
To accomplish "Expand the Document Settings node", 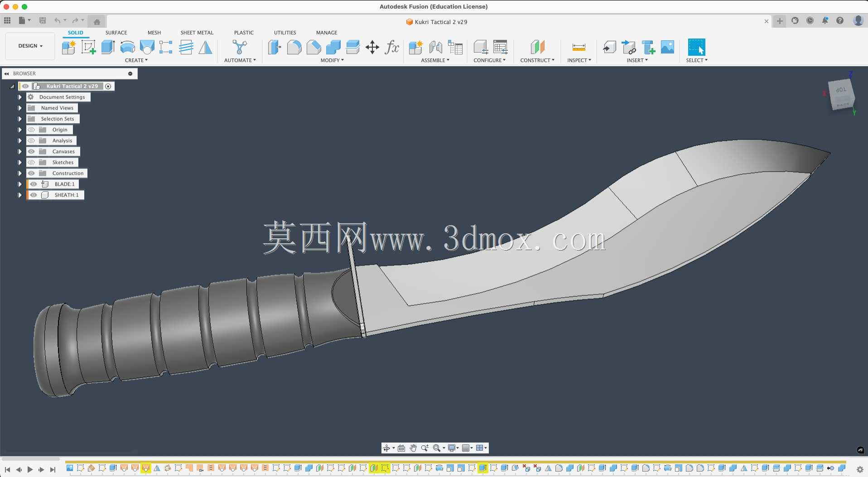I will (19, 97).
